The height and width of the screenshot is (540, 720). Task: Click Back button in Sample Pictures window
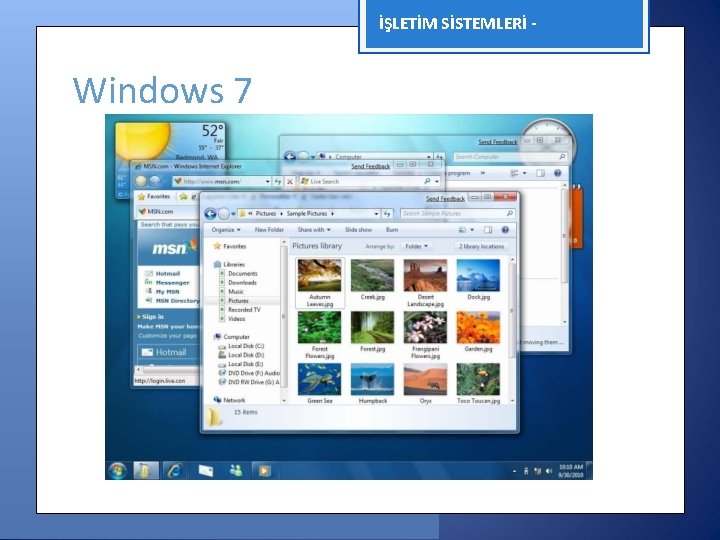211,214
